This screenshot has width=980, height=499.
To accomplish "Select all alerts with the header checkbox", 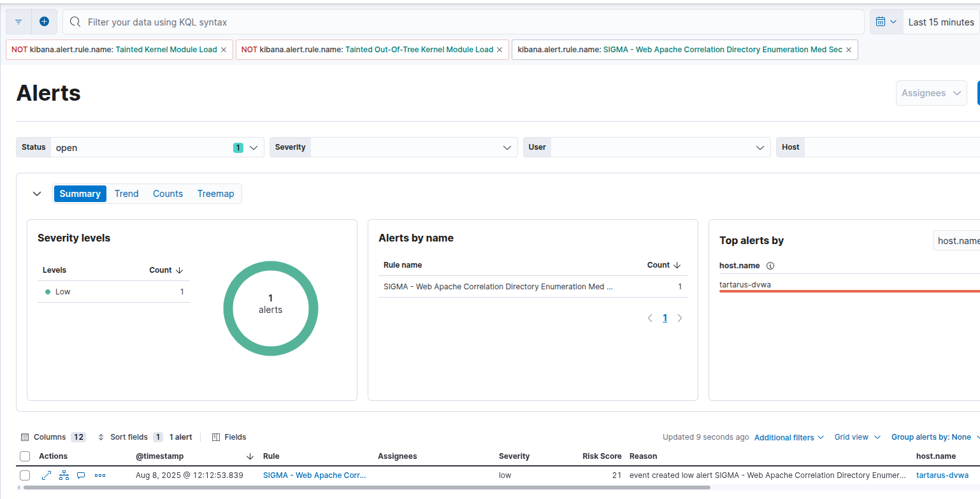I will click(x=25, y=456).
